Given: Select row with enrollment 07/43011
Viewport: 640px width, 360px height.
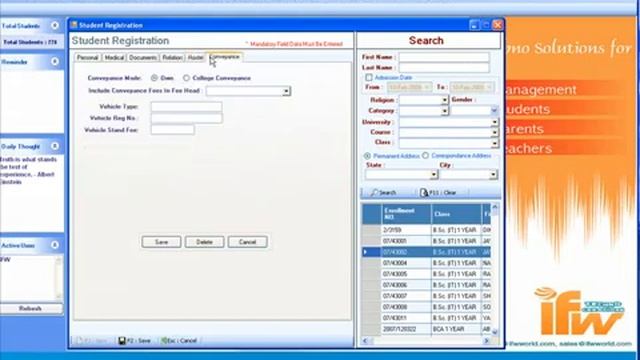Looking at the screenshot, I should coord(427,318).
